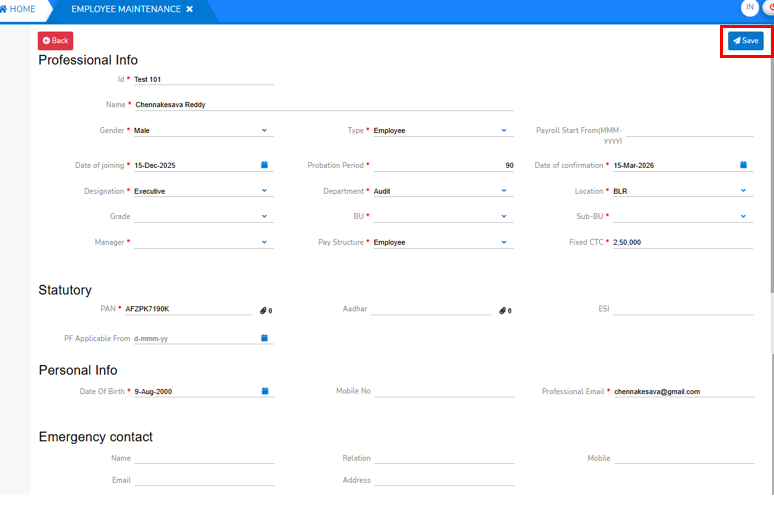The height and width of the screenshot is (512, 774).
Task: Open the Date of joining calendar picker
Action: (x=265, y=165)
